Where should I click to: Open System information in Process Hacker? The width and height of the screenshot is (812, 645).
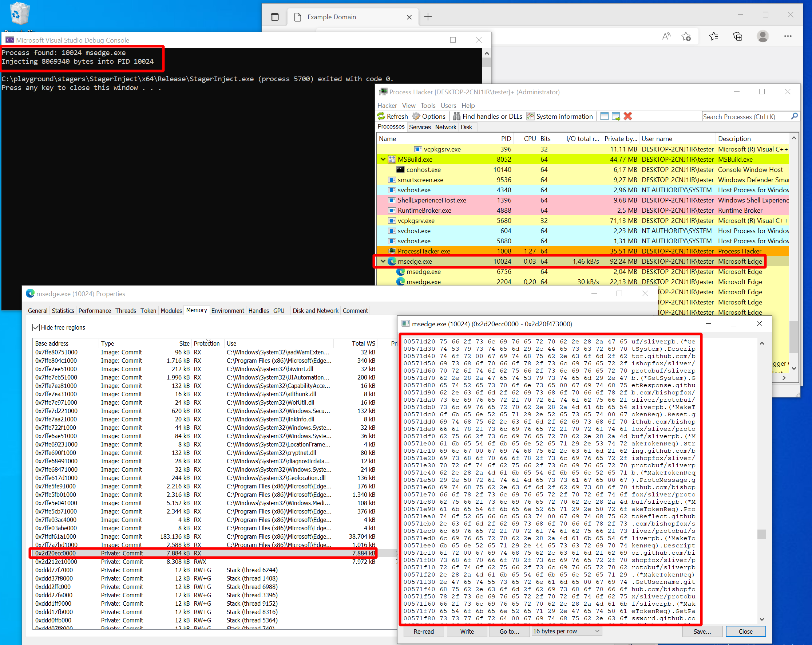click(x=559, y=116)
